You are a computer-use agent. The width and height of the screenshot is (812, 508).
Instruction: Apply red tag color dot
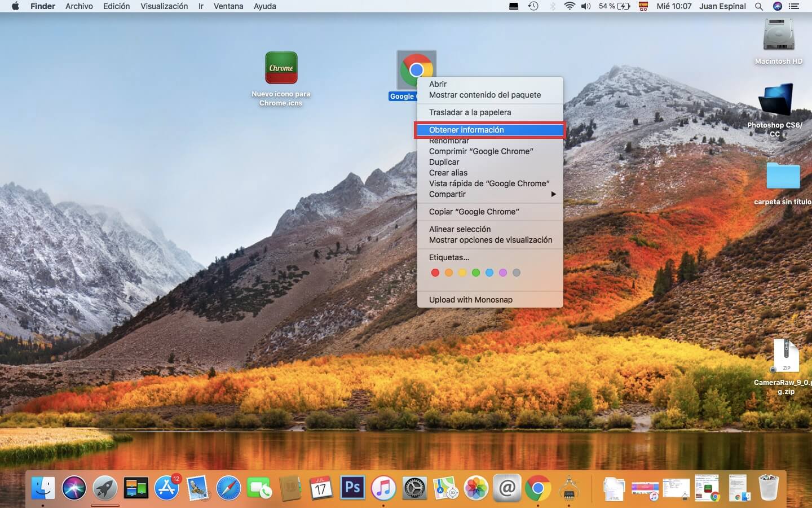[x=435, y=273]
